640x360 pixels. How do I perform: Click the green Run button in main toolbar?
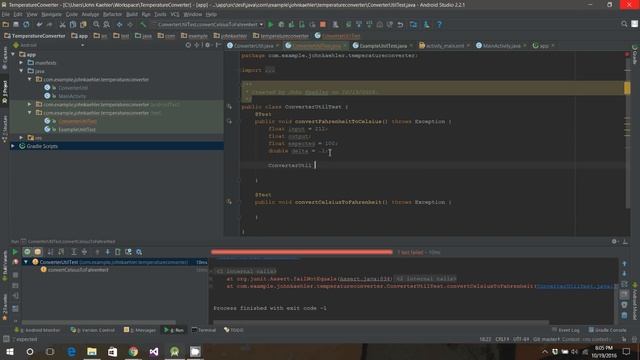coord(271,24)
